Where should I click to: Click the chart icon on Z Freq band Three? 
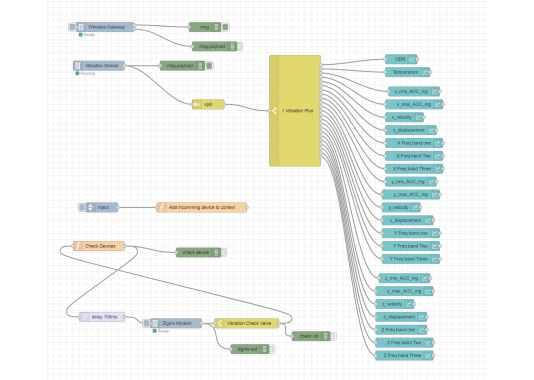pos(428,355)
